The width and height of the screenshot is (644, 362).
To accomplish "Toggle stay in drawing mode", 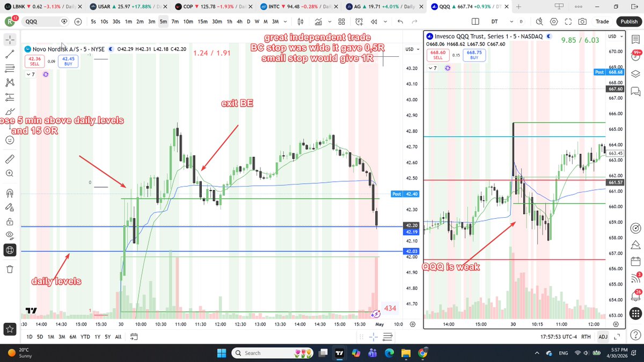I will coord(10,207).
